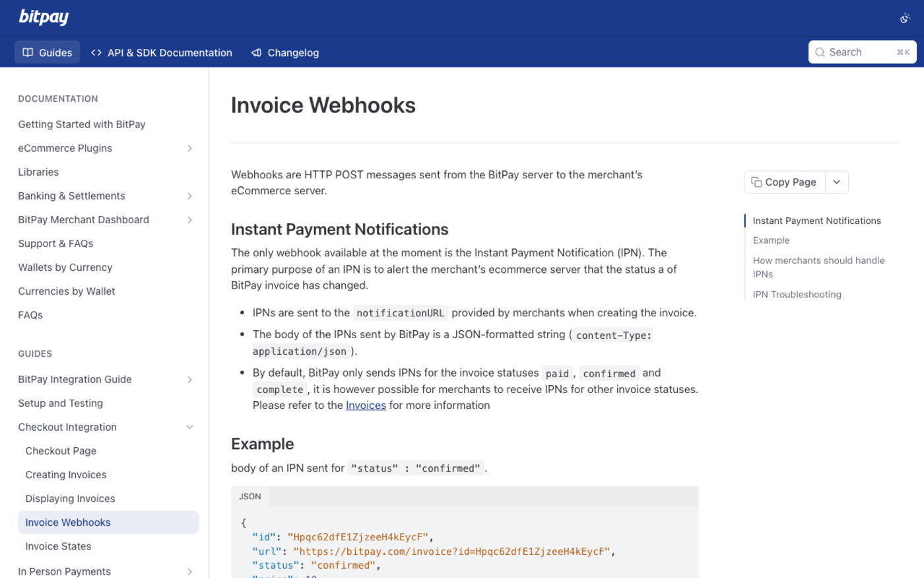The height and width of the screenshot is (578, 924).
Task: Expand In Person Payments section
Action: coord(189,571)
